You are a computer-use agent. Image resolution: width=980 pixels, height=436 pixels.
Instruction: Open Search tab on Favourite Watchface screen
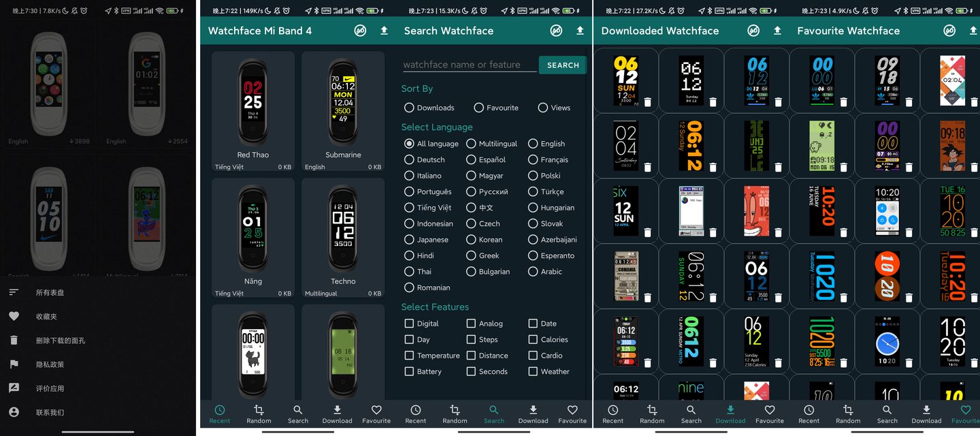(887, 414)
